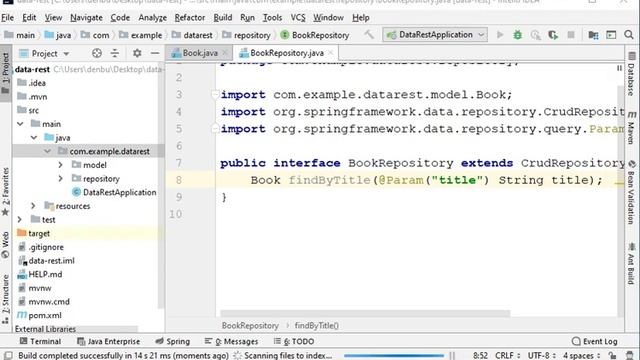Click the inspection profile icon in status bar
The height and width of the screenshot is (360, 640).
[630, 356]
